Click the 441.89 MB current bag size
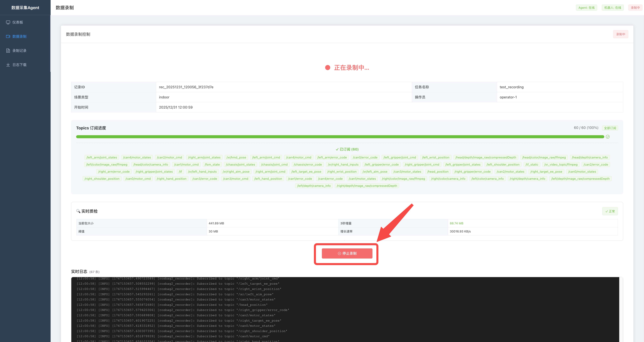The width and height of the screenshot is (644, 342). 216,223
